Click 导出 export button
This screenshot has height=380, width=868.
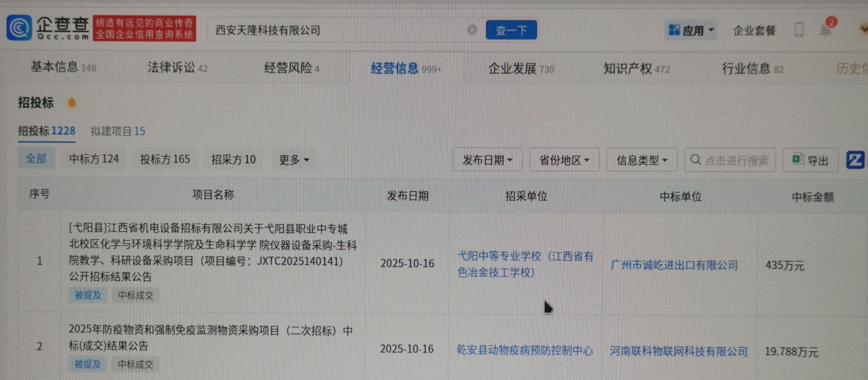(x=810, y=161)
